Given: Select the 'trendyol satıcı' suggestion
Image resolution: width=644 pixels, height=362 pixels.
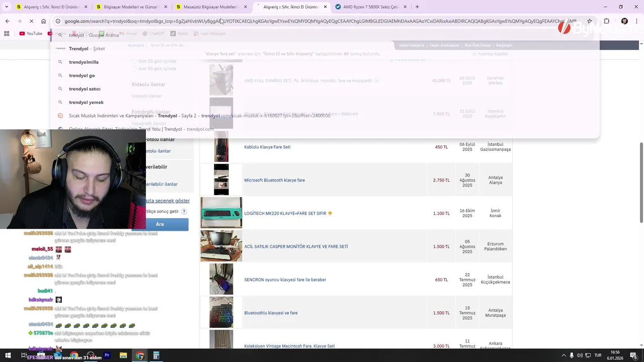Looking at the screenshot, I should point(325,89).
